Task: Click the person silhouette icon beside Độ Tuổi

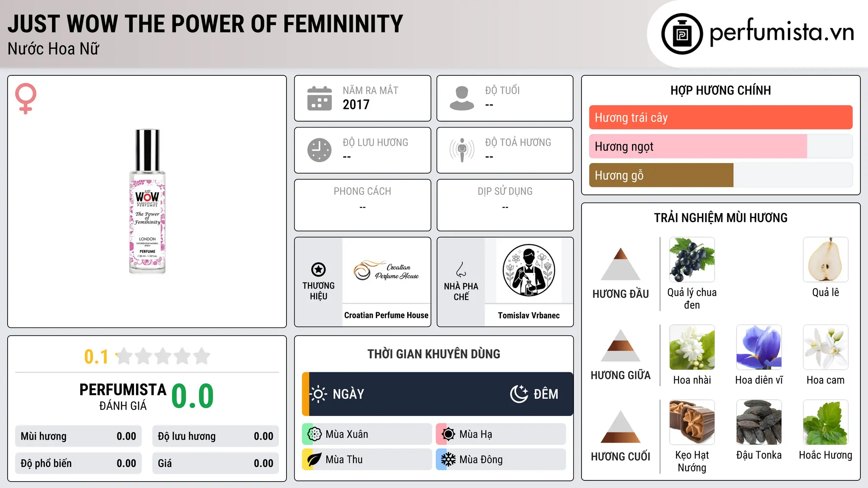Action: (x=462, y=98)
